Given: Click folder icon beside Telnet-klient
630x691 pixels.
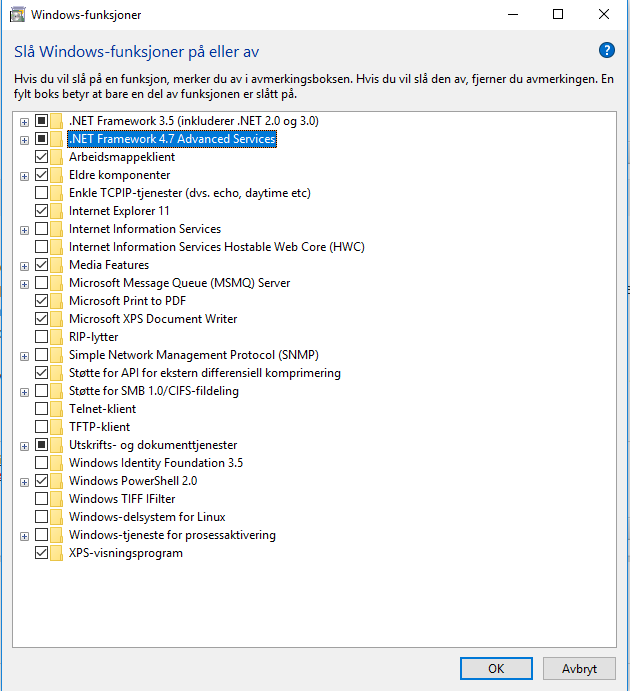Looking at the screenshot, I should [x=56, y=409].
